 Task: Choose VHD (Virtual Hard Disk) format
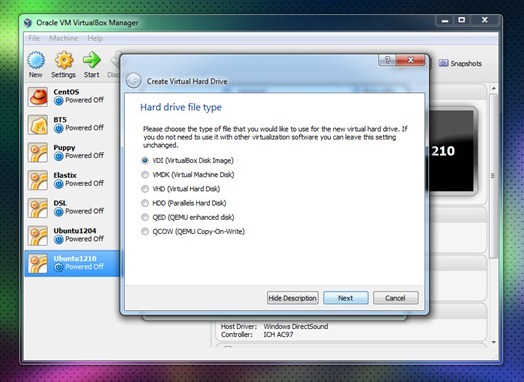(180, 189)
